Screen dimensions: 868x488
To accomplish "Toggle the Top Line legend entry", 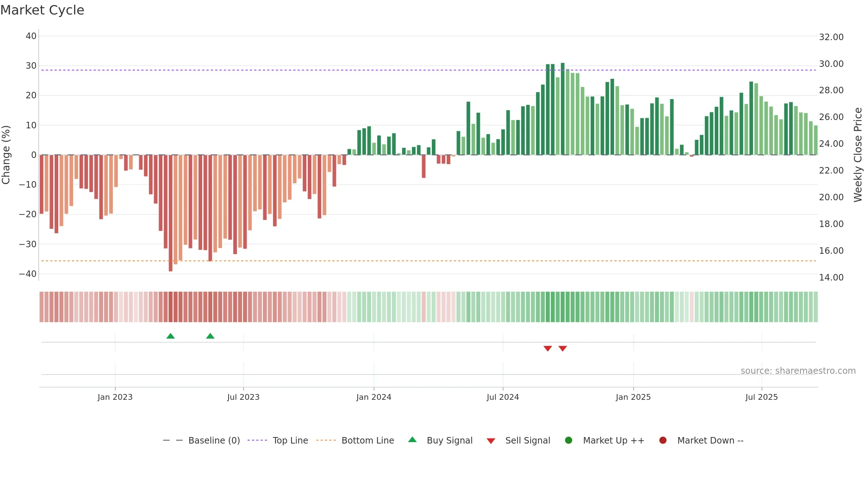I will click(278, 440).
